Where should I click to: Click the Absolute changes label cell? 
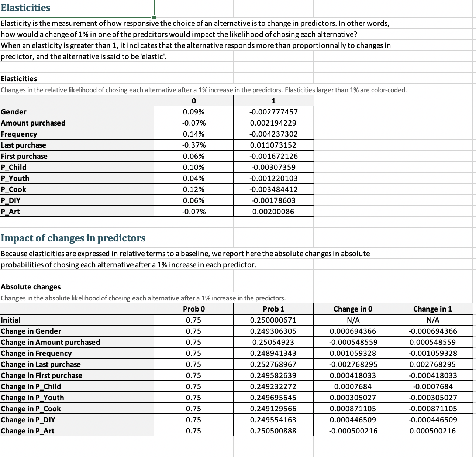coord(77,287)
